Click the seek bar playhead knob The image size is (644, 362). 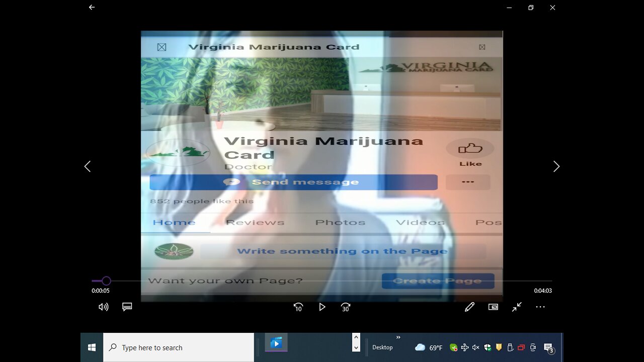click(106, 281)
